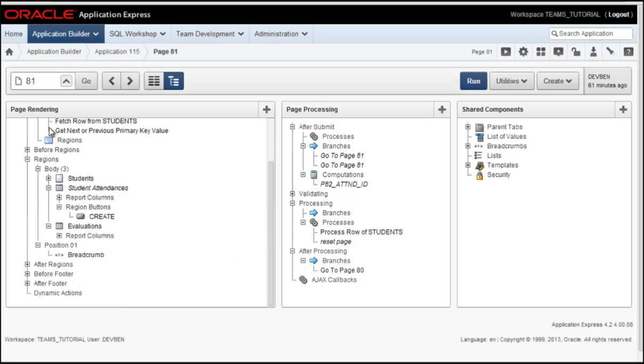644x364 pixels.
Task: Click the Evaluations report region icon
Action: (60, 226)
